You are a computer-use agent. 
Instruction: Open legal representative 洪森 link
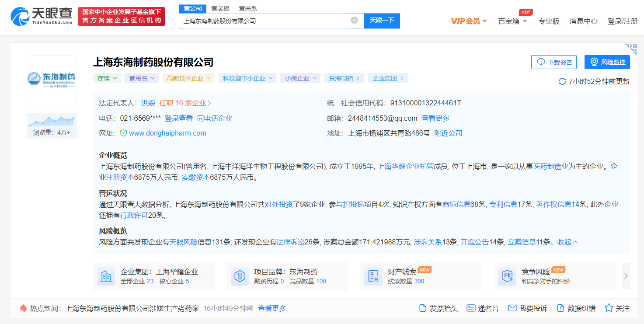tap(148, 103)
